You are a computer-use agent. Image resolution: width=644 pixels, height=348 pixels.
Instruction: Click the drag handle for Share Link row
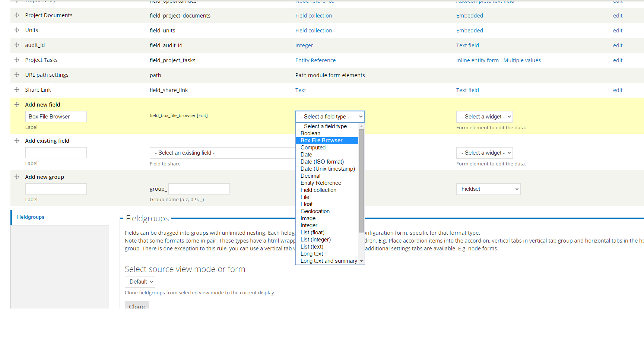pyautogui.click(x=17, y=89)
